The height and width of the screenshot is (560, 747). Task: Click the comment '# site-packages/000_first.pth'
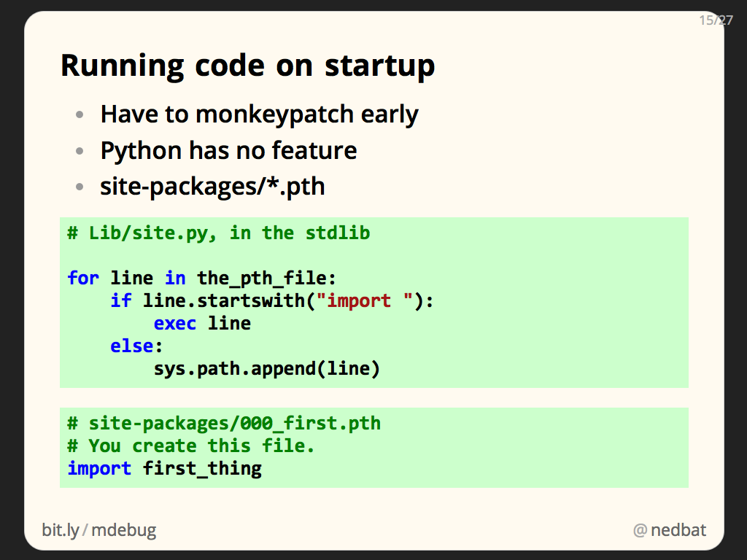pyautogui.click(x=224, y=424)
